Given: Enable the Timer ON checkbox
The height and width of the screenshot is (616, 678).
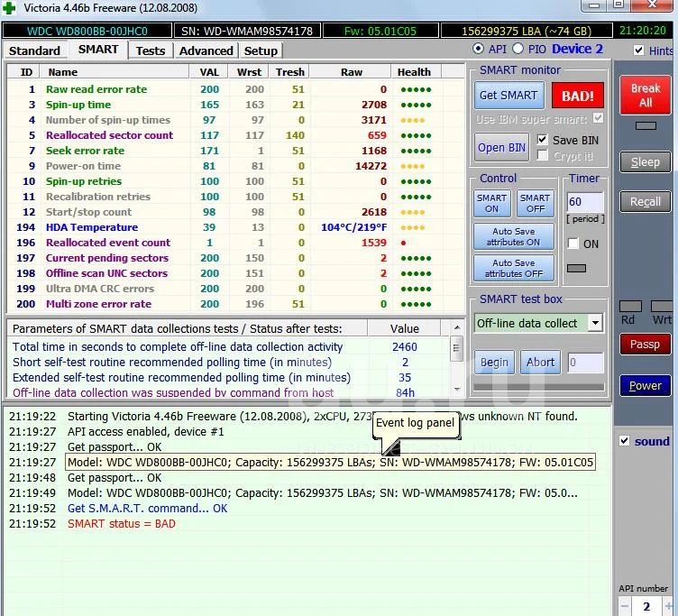Looking at the screenshot, I should click(x=573, y=244).
